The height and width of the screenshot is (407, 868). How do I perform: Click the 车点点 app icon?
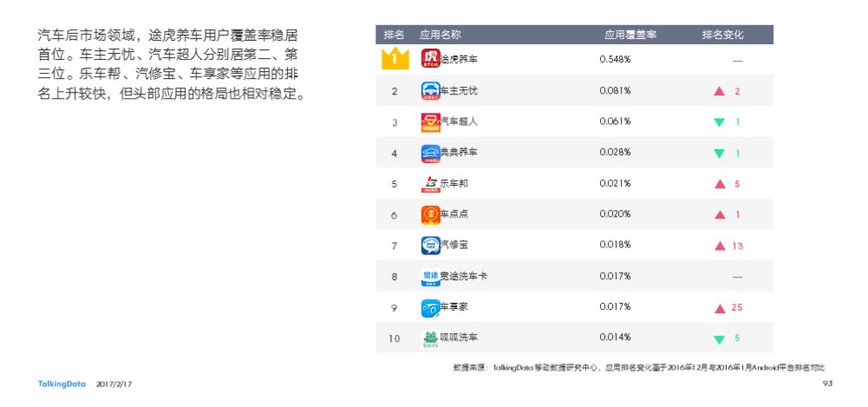pos(430,215)
